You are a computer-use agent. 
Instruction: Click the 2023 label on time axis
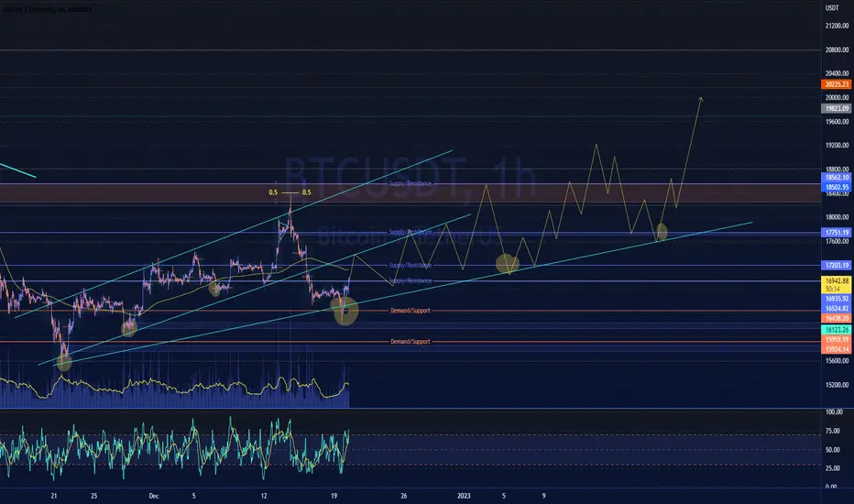(x=464, y=496)
